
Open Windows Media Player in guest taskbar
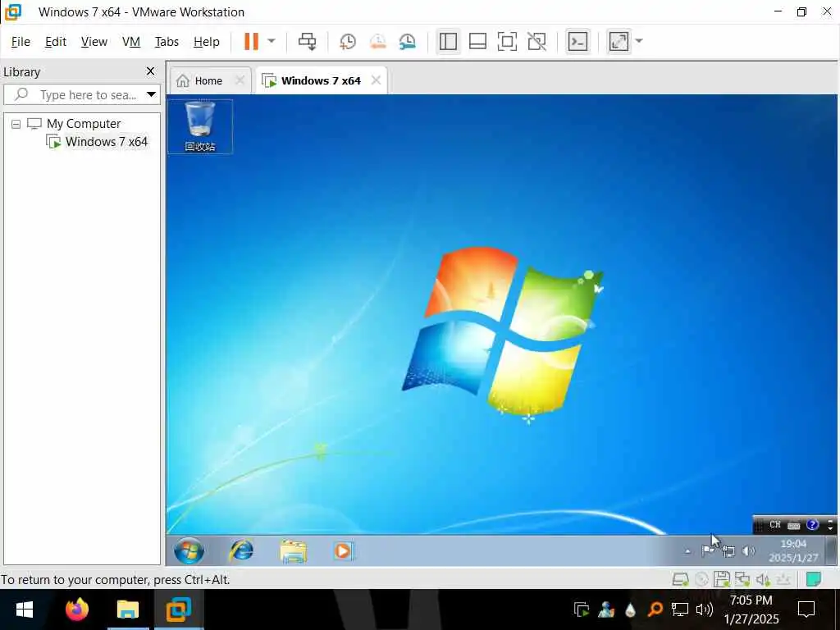pyautogui.click(x=343, y=551)
